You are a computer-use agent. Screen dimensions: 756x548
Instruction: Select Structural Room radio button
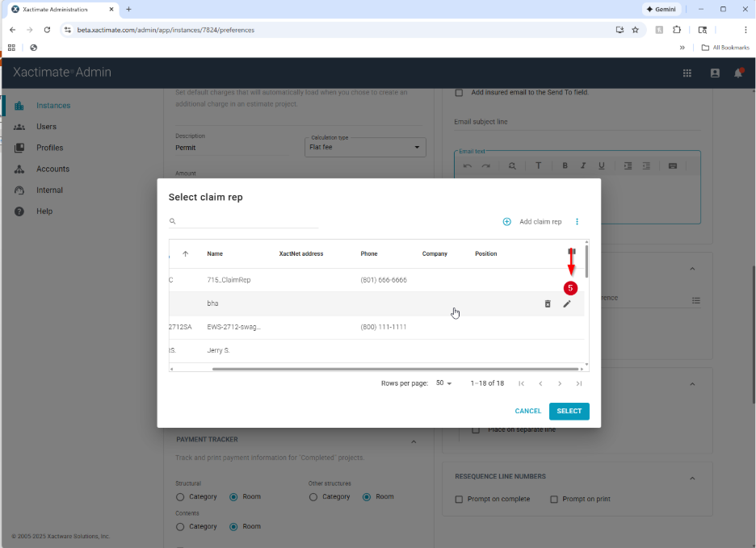tap(233, 497)
